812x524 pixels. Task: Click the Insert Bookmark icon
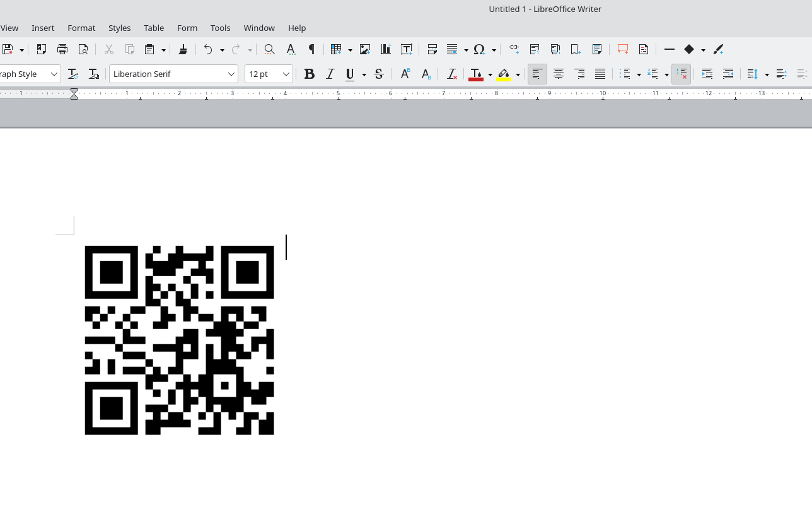pyautogui.click(x=576, y=49)
